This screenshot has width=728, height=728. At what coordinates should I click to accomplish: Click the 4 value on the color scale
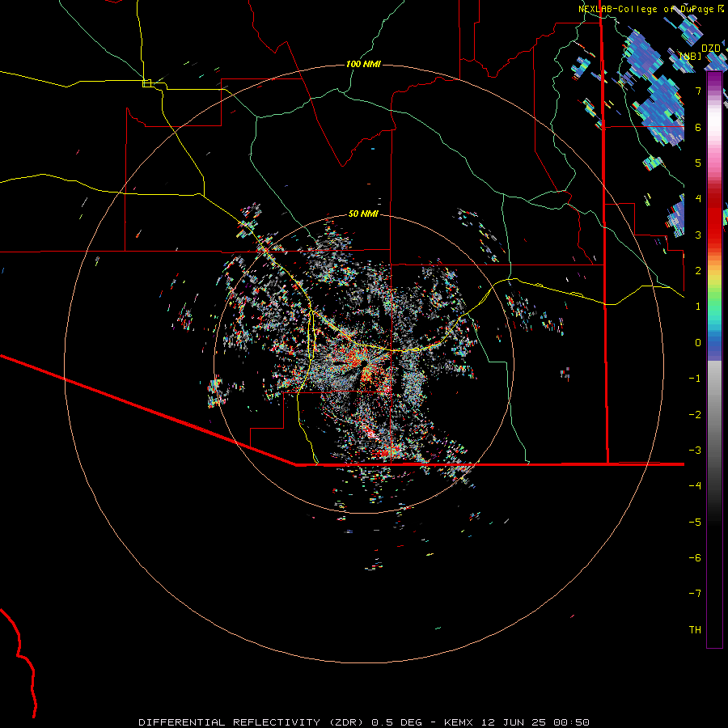pos(698,199)
